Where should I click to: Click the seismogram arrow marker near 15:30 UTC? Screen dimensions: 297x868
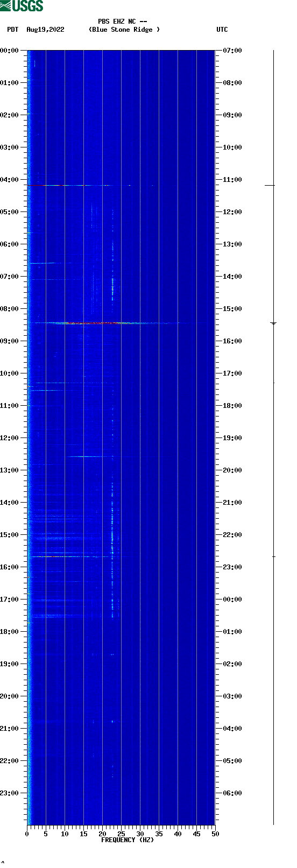273,323
